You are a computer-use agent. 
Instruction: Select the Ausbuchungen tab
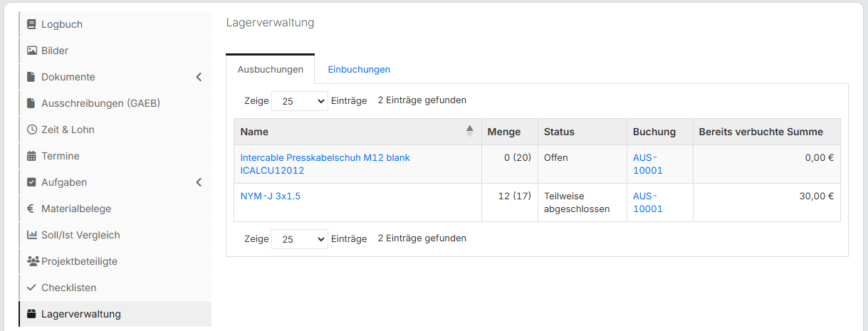[271, 70]
